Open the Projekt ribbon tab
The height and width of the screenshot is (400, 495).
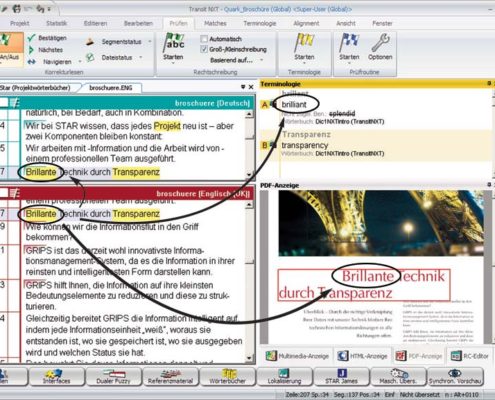tap(20, 23)
